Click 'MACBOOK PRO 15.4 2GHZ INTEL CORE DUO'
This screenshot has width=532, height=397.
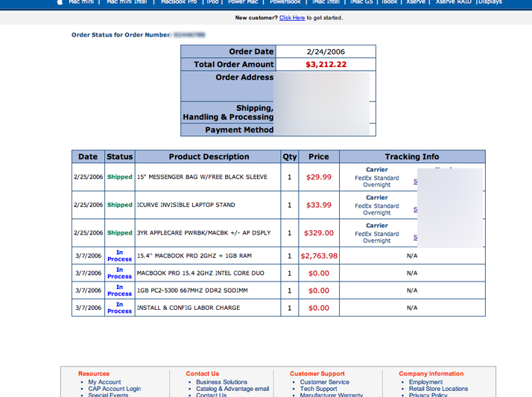point(200,273)
